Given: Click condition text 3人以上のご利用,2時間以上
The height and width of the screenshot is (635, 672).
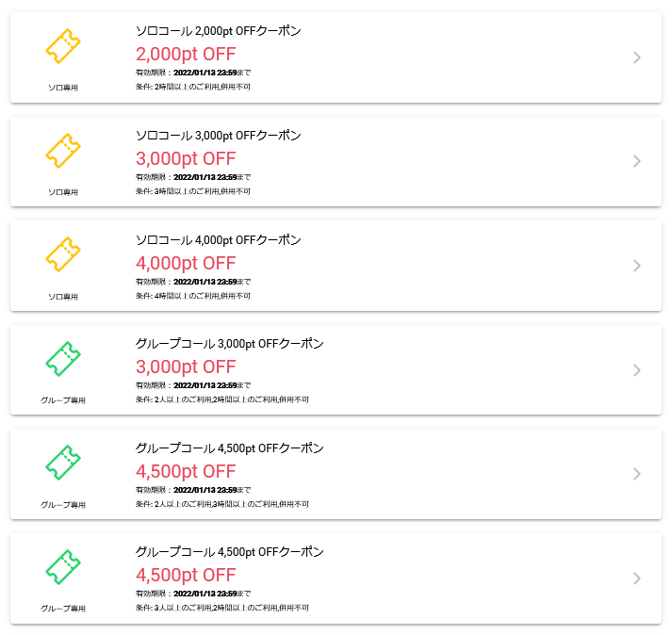Looking at the screenshot, I should pos(221,608).
